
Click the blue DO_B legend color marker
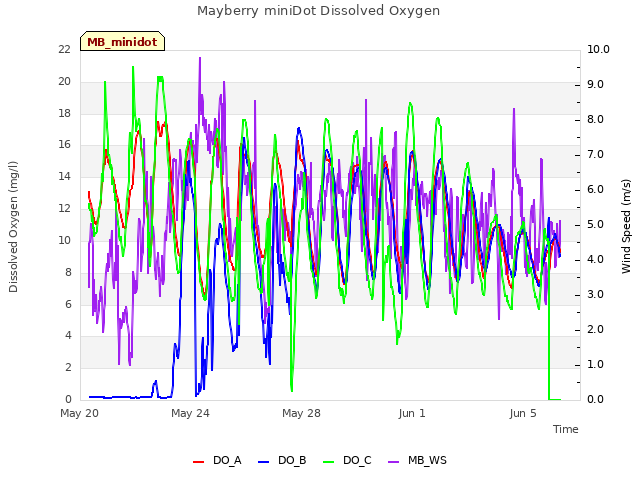pos(264,462)
